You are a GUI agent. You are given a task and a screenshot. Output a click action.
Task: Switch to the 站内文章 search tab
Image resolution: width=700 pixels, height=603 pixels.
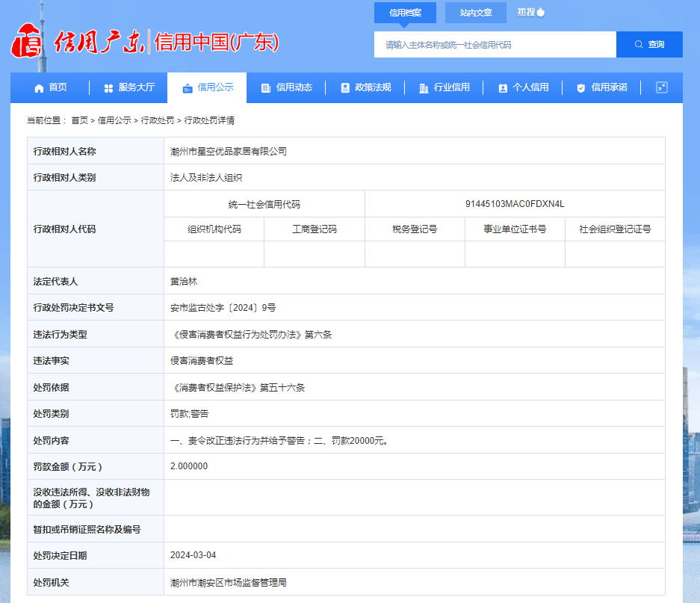click(x=476, y=13)
